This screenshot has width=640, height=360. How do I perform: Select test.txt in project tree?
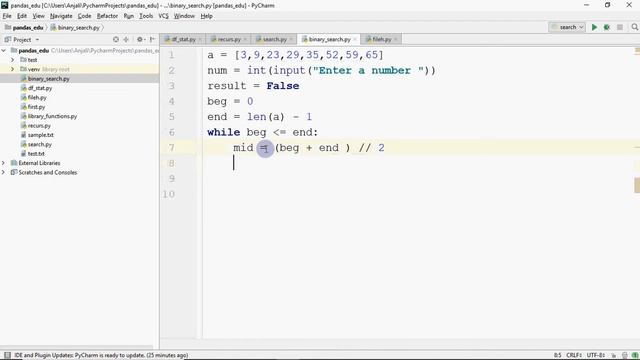pos(36,153)
